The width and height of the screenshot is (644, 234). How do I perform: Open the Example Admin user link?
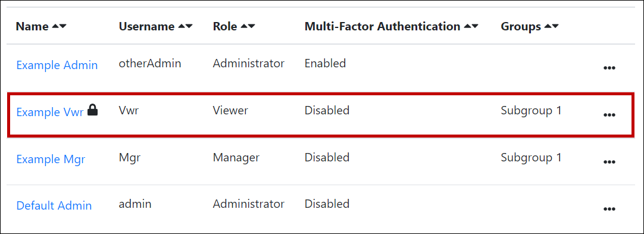click(57, 65)
